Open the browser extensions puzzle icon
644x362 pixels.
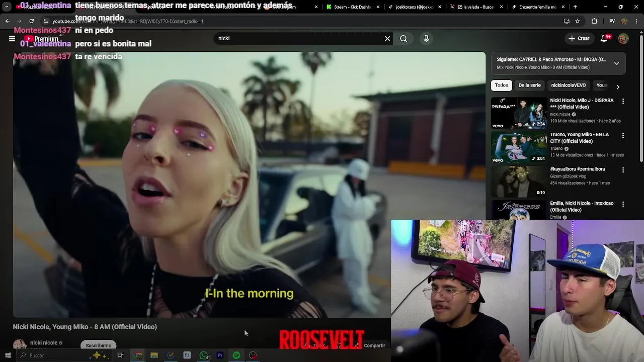coord(594,21)
